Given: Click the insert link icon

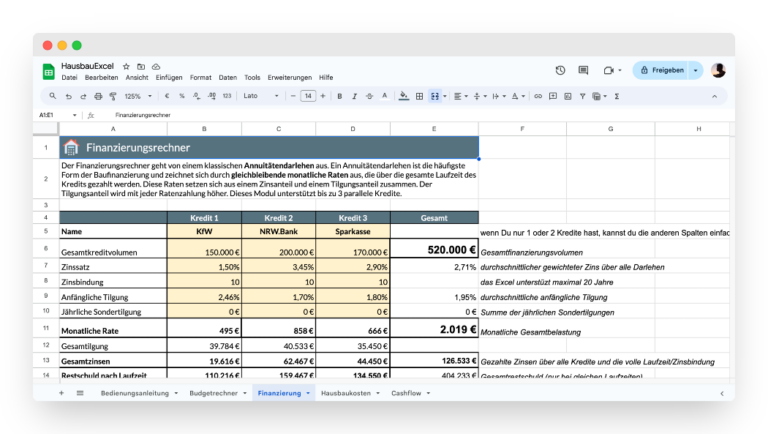Looking at the screenshot, I should (538, 96).
